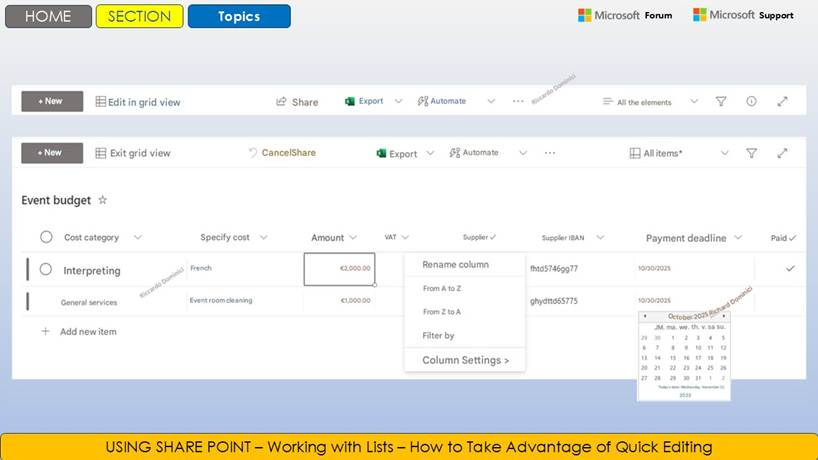The image size is (818, 460).
Task: Click Export Excel icon in grid toolbar
Action: click(381, 153)
